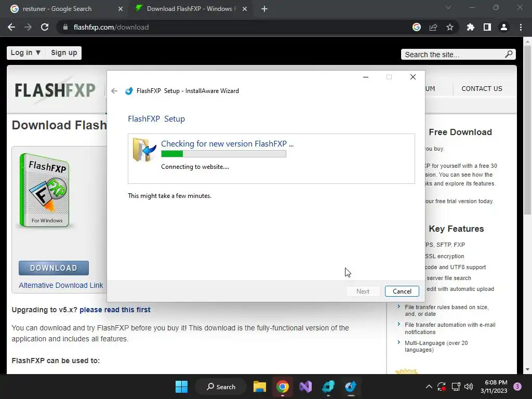Image resolution: width=532 pixels, height=399 pixels.
Task: Open Chrome's three-dot menu
Action: pyautogui.click(x=521, y=27)
